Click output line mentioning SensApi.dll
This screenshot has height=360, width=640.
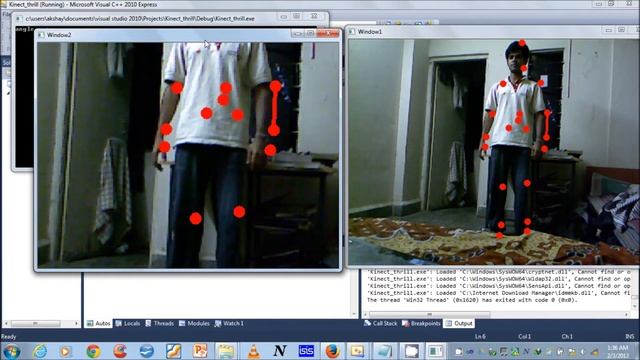click(x=499, y=286)
